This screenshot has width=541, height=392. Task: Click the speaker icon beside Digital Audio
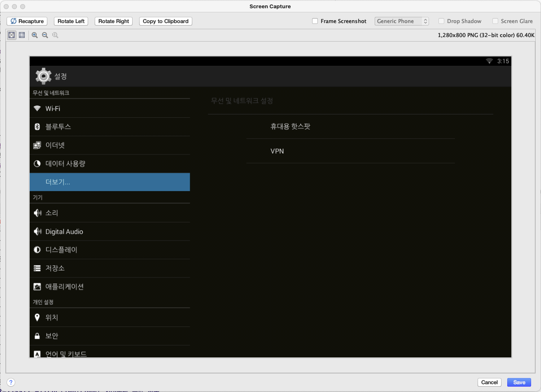(37, 231)
